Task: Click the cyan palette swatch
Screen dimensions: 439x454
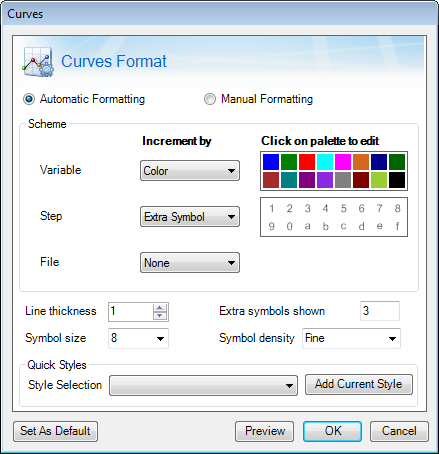Action: (325, 162)
